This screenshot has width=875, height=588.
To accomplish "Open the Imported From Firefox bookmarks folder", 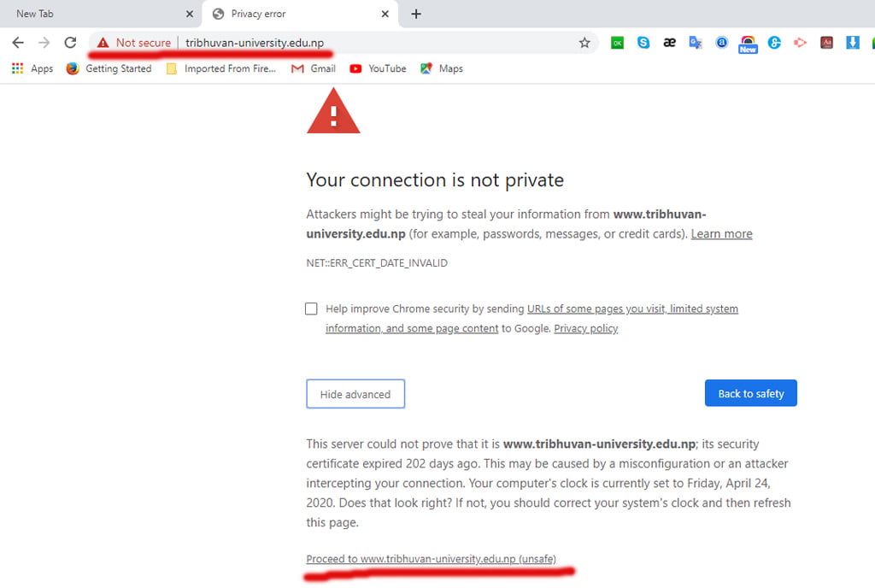I will tap(221, 68).
